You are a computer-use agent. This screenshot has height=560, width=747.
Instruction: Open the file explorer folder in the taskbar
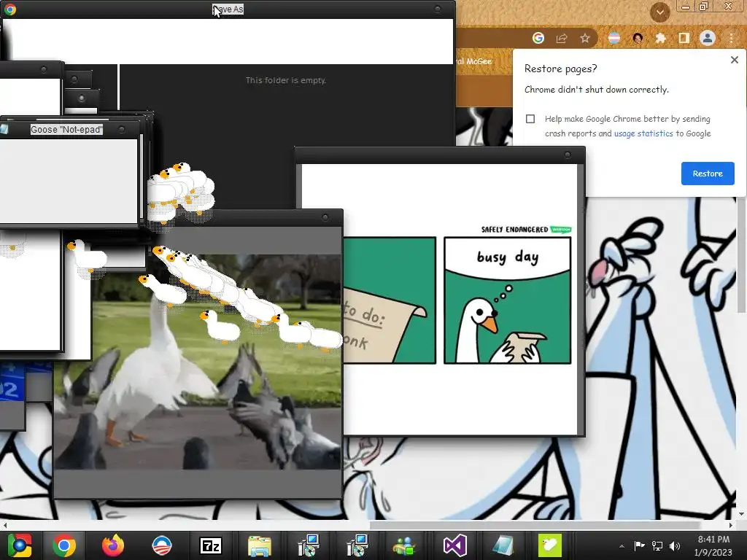pyautogui.click(x=260, y=545)
